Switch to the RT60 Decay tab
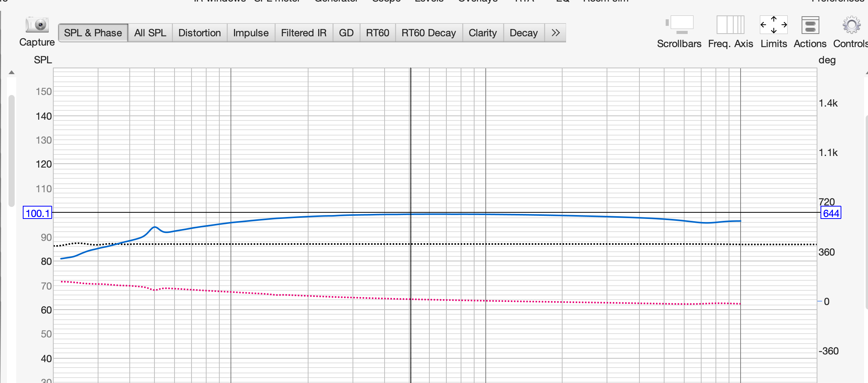The height and width of the screenshot is (383, 868). click(429, 33)
